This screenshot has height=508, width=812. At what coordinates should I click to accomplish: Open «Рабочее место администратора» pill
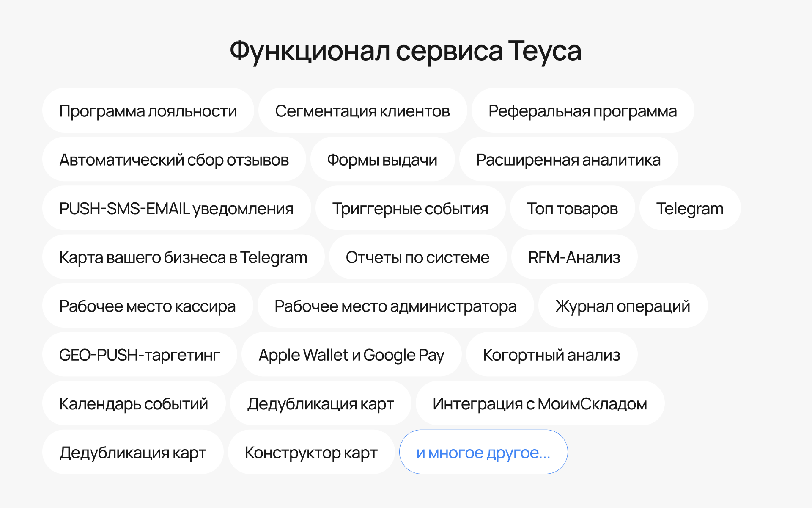click(396, 306)
